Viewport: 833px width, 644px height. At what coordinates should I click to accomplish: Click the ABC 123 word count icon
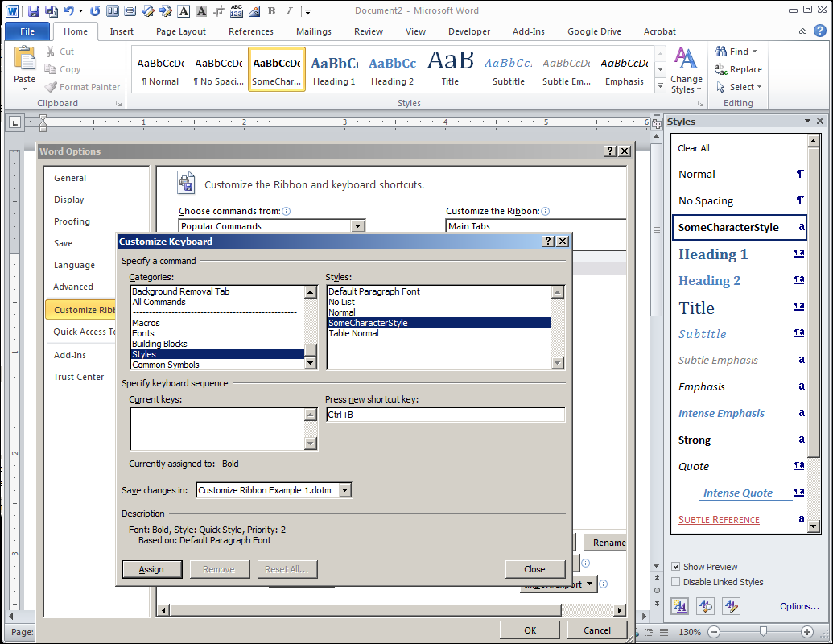click(x=237, y=10)
